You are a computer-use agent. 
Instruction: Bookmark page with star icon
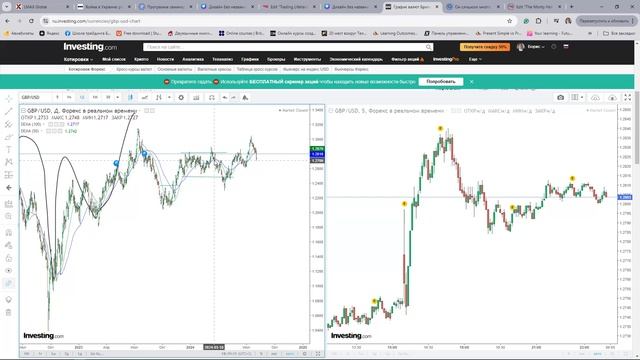tap(509, 21)
